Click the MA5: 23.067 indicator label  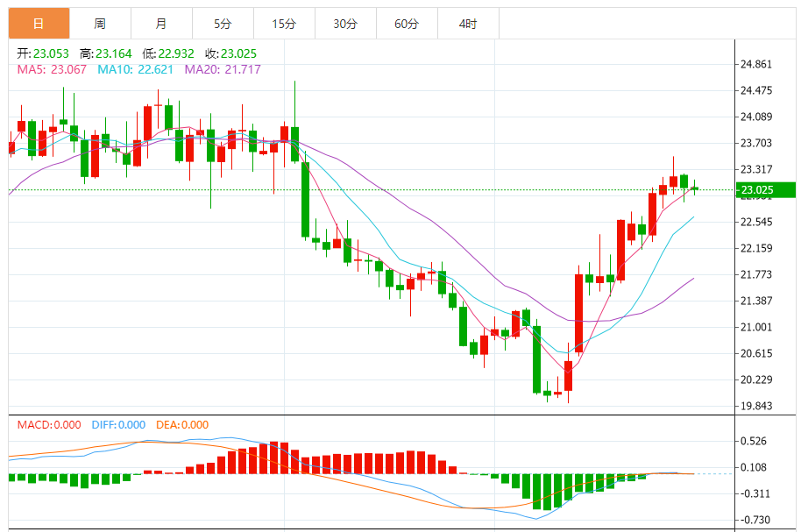pyautogui.click(x=52, y=69)
